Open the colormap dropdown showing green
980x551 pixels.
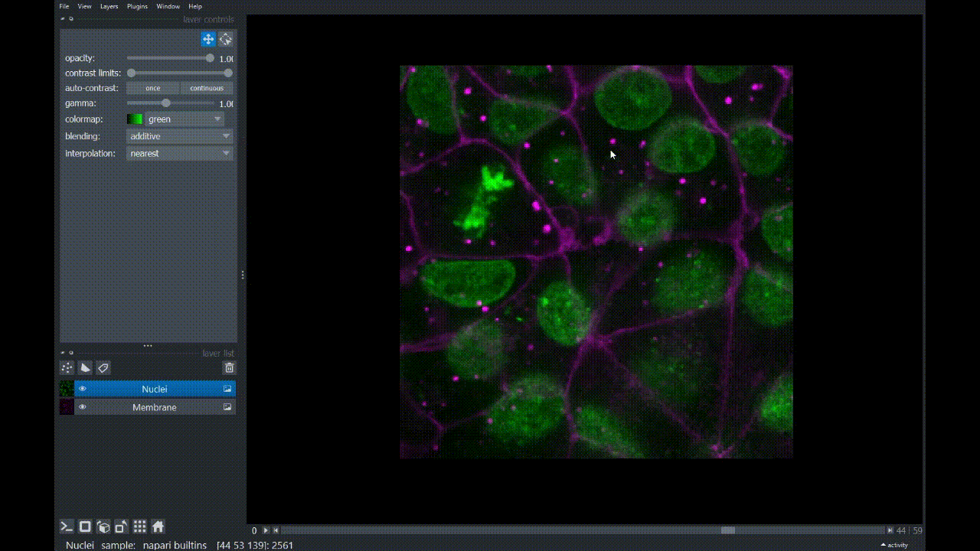[x=184, y=119]
